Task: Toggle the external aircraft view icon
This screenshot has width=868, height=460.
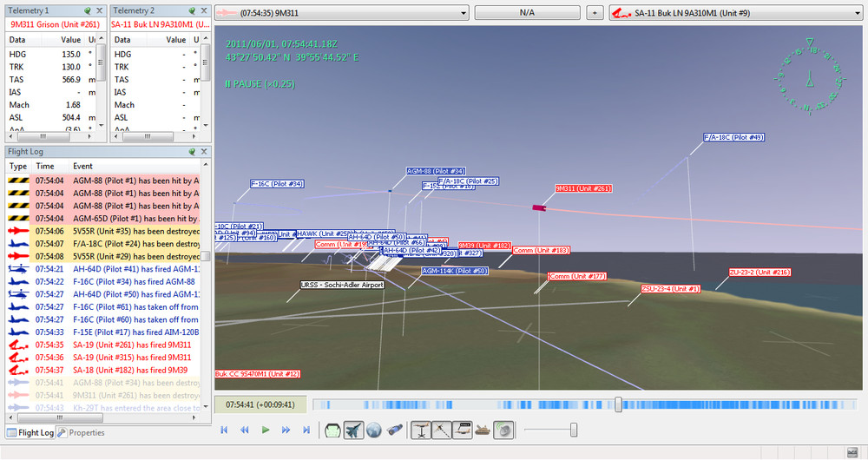Action: 353,430
